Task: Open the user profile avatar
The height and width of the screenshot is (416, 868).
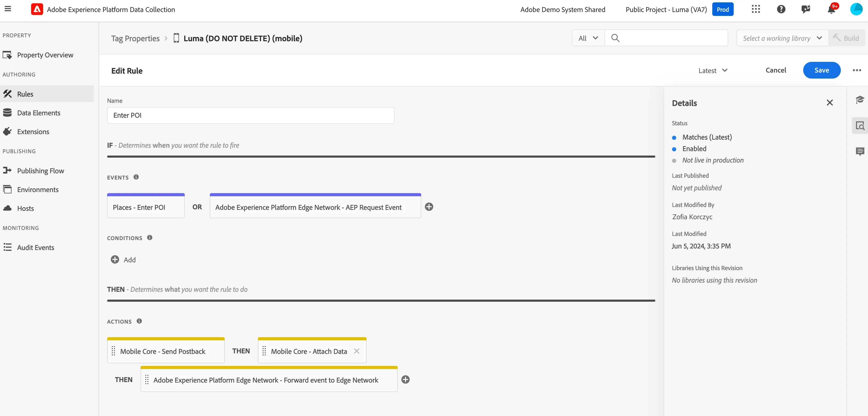Action: tap(856, 9)
